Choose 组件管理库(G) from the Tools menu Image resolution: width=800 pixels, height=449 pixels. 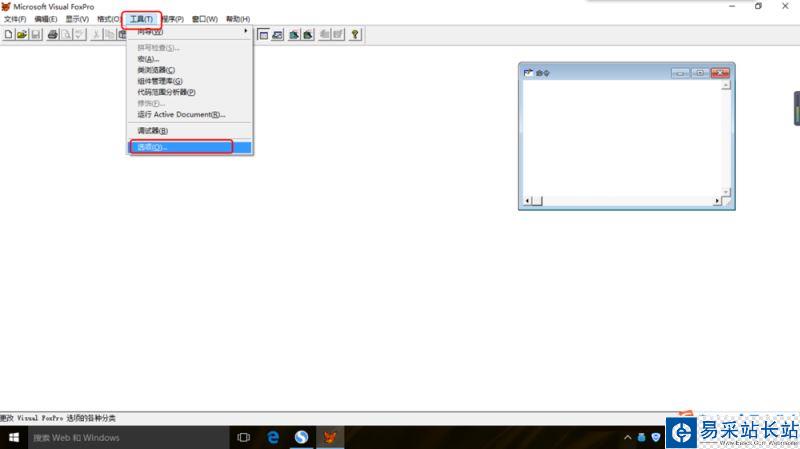pos(190,81)
